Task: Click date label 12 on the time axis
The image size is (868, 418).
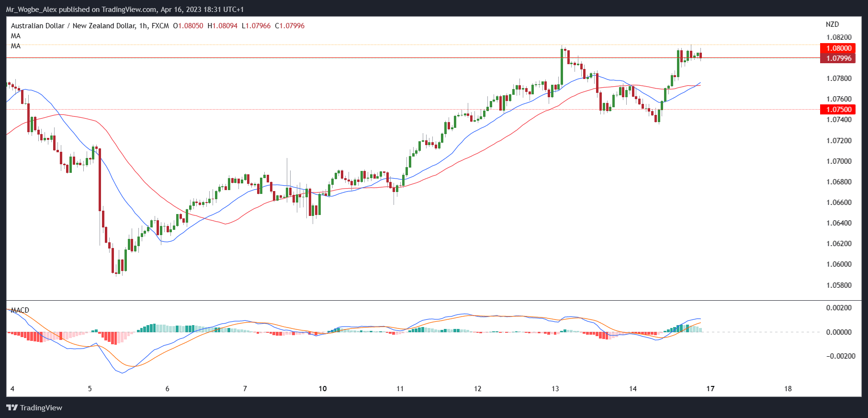Action: click(478, 389)
